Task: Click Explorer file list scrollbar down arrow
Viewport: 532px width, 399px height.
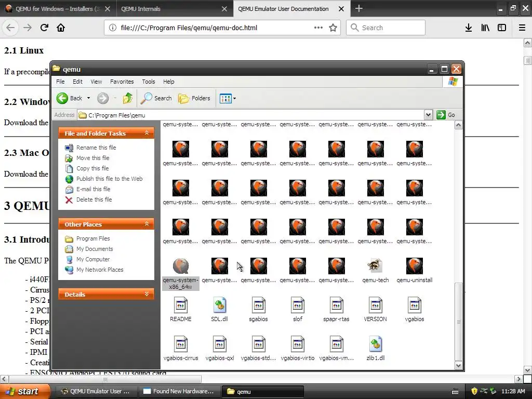Action: (458, 365)
